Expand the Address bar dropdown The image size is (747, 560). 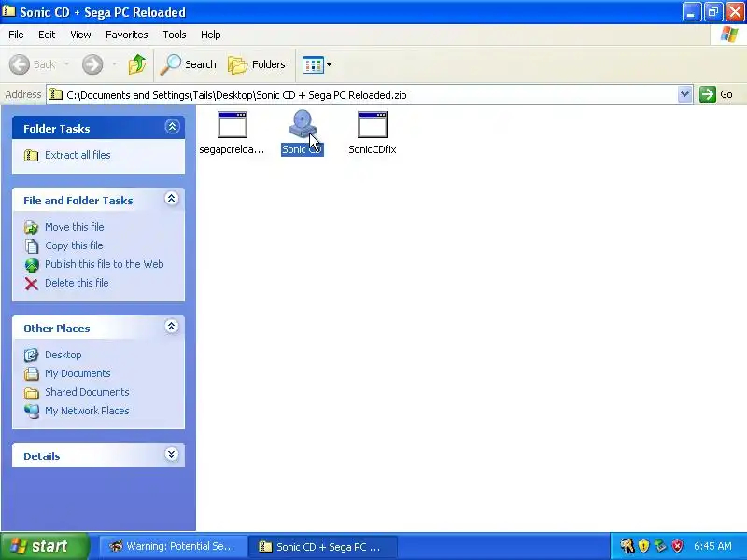(x=684, y=94)
